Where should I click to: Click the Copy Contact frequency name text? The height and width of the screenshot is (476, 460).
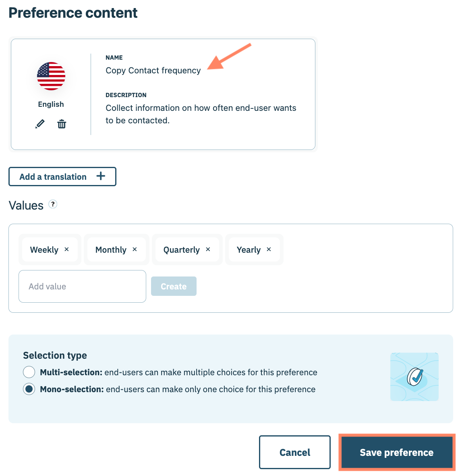[153, 71]
